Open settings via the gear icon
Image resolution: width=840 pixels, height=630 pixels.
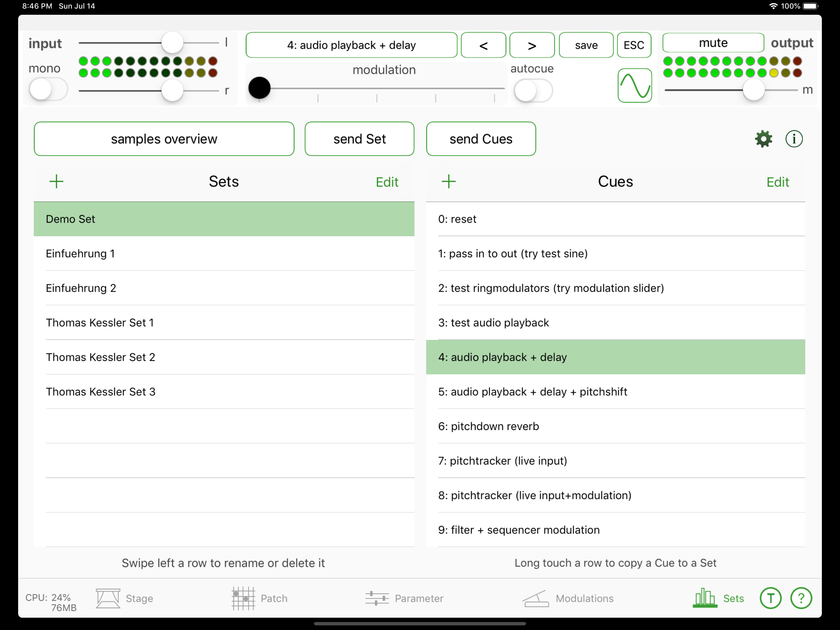click(763, 139)
